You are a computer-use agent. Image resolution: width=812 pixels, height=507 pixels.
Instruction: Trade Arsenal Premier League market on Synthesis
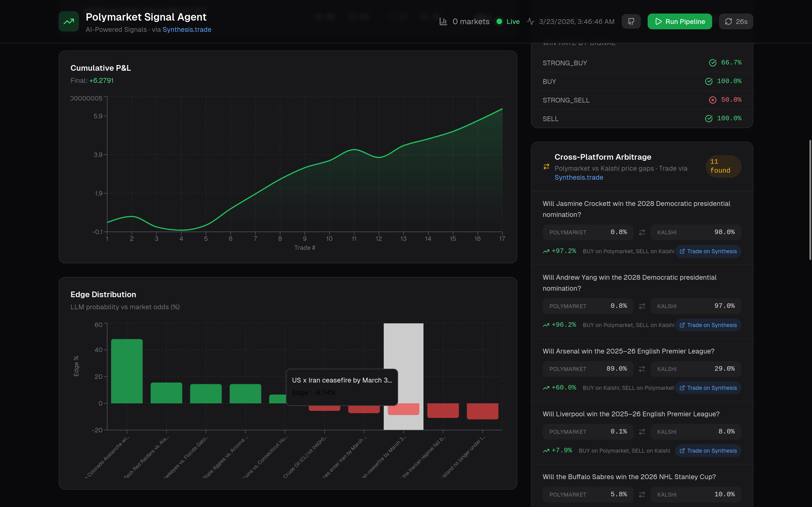coord(708,388)
